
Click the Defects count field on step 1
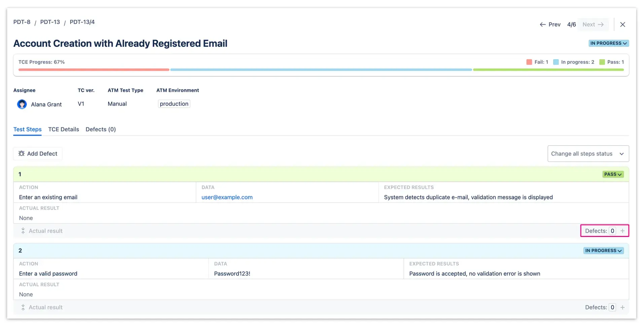coord(612,231)
